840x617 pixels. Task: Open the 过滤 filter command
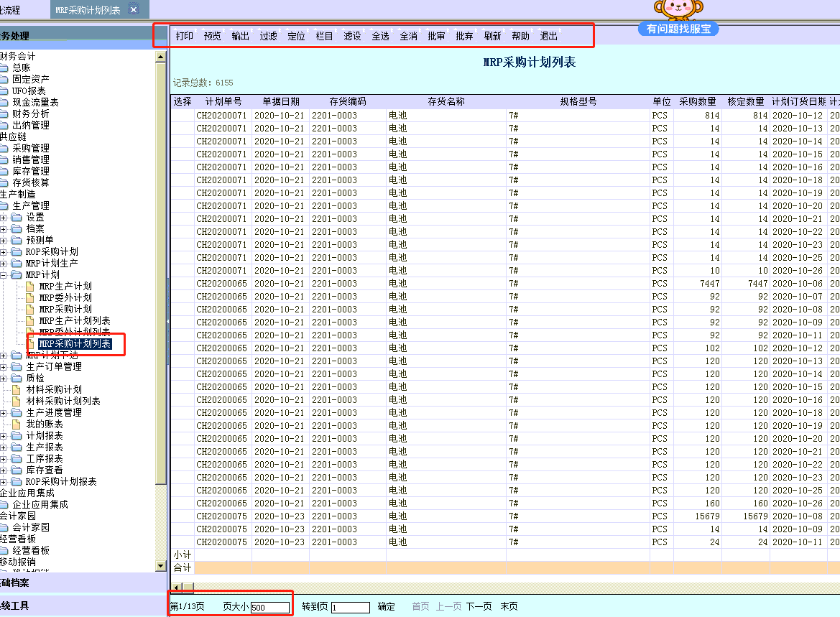(x=269, y=36)
